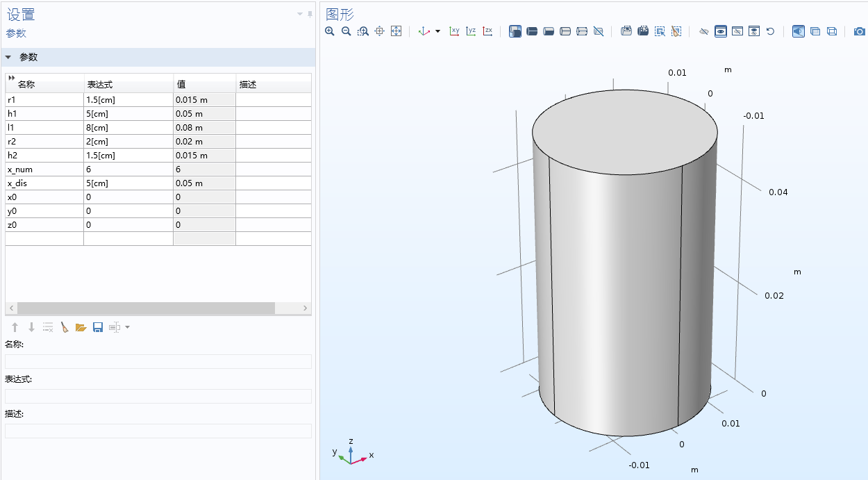Click the first select box icon
868x480 pixels.
click(626, 31)
